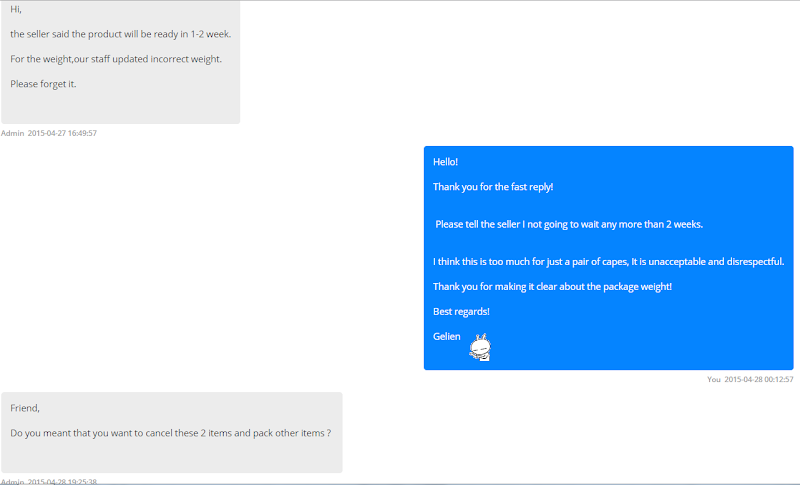Click the 'Best regards!' line

click(x=461, y=312)
